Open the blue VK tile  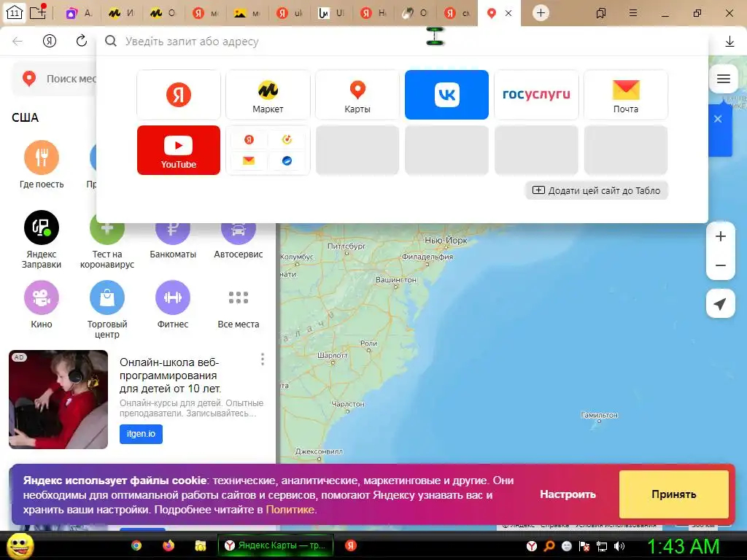(x=447, y=95)
